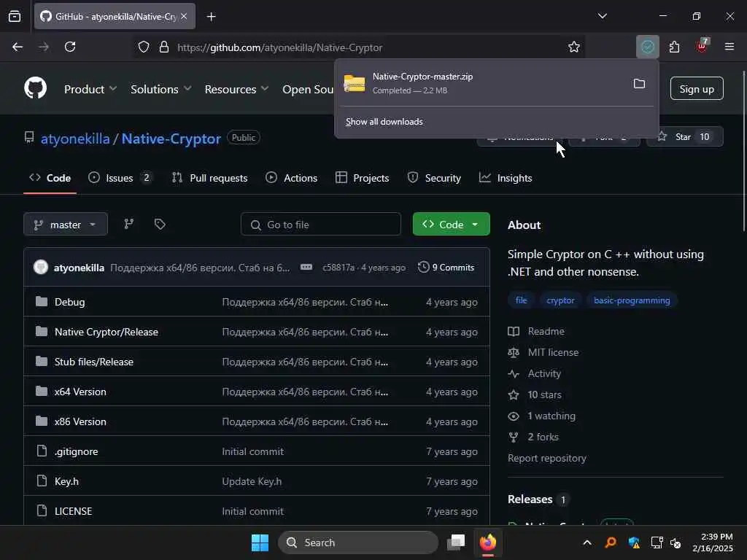The width and height of the screenshot is (747, 560).
Task: Open the Firefox View icon
Action: [15, 16]
